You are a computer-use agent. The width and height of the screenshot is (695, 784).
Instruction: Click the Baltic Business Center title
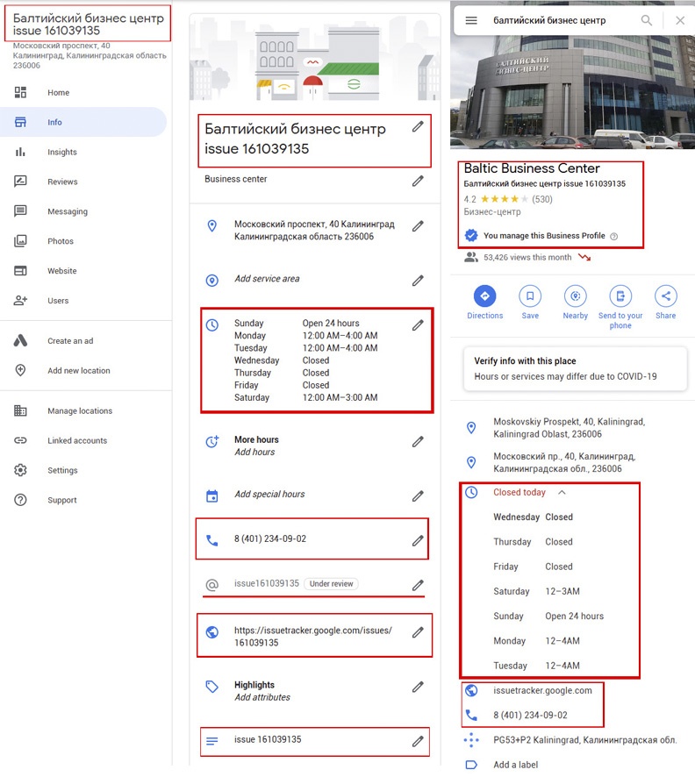tap(532, 168)
